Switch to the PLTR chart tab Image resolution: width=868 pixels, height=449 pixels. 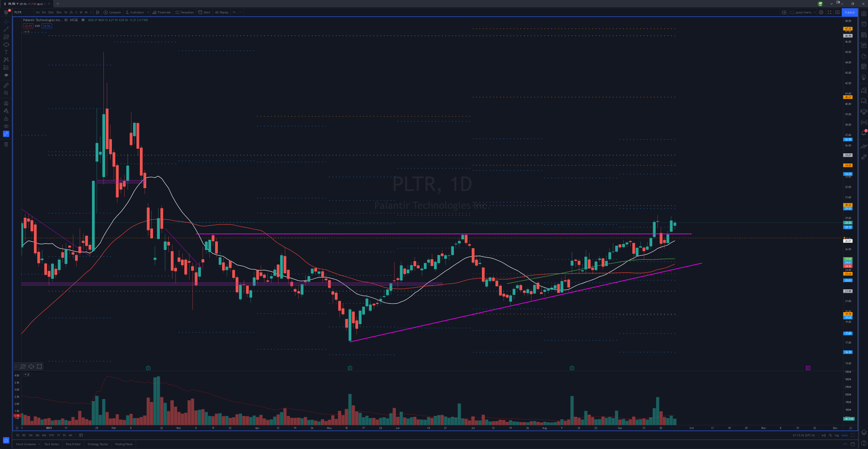pyautogui.click(x=26, y=4)
